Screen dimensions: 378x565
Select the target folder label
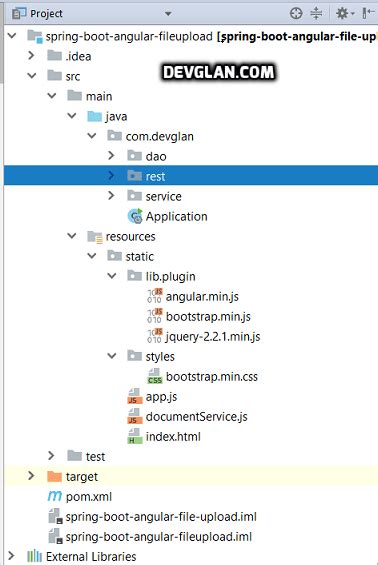click(82, 477)
